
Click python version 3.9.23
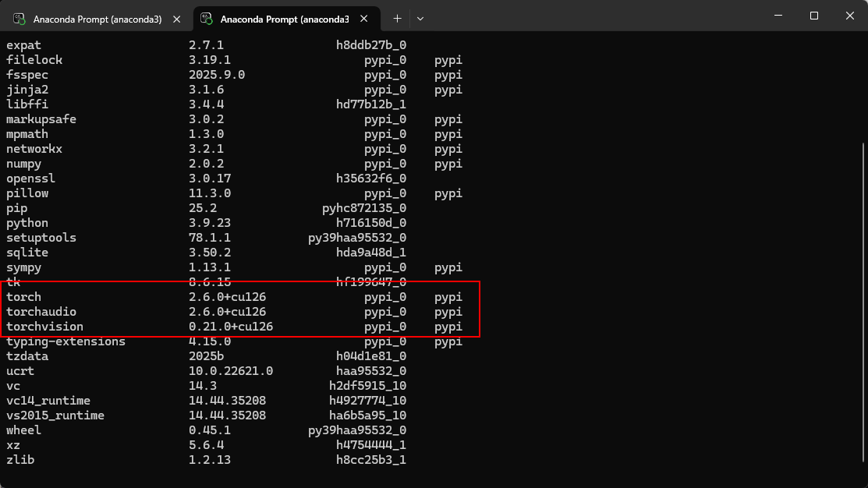210,223
